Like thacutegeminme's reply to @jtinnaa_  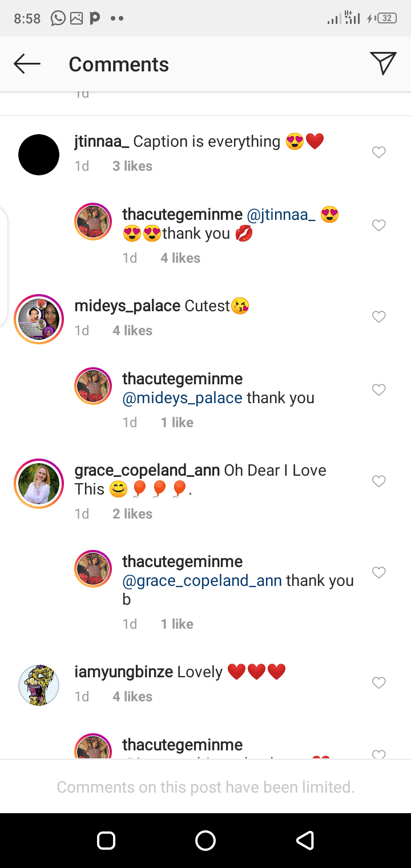(x=379, y=226)
